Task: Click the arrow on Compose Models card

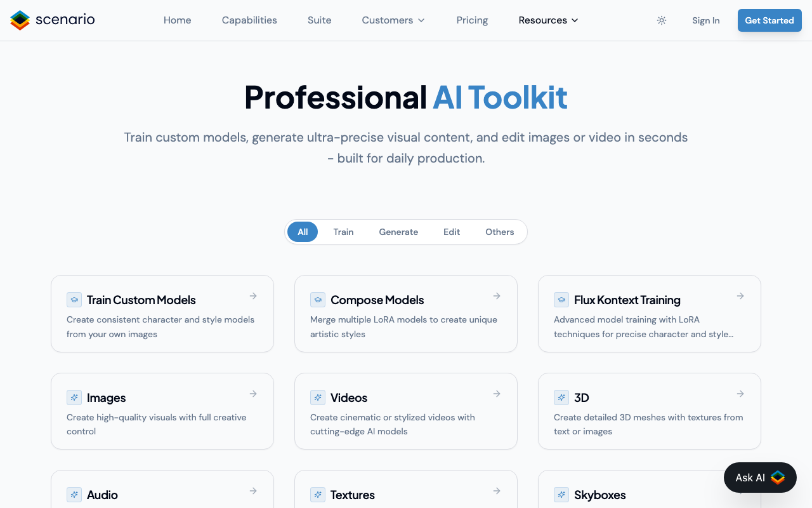Action: [x=497, y=296]
